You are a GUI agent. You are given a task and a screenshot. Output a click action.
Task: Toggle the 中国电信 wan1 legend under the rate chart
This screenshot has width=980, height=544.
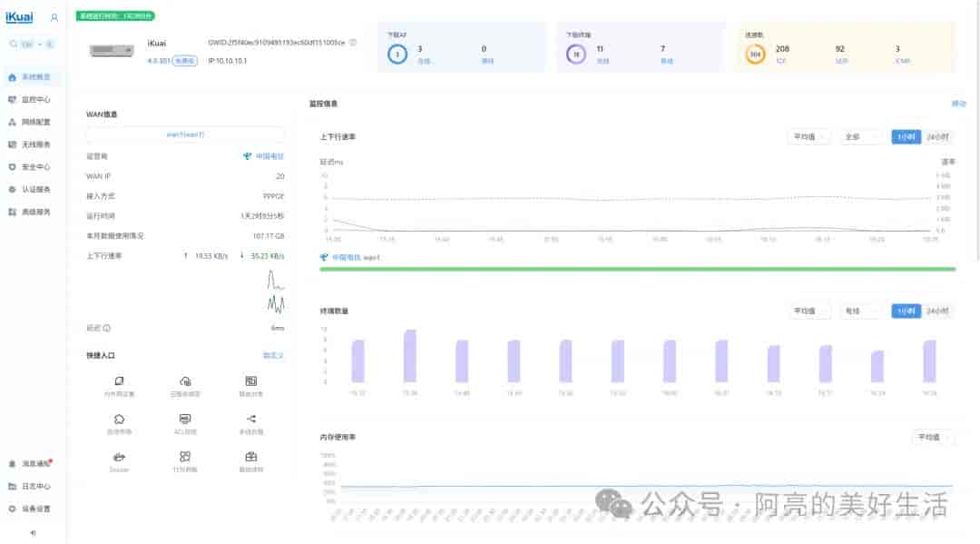[350, 258]
